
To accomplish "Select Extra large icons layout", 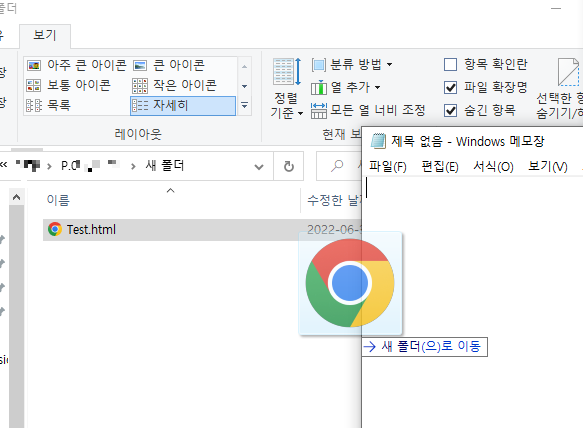I will 76,65.
